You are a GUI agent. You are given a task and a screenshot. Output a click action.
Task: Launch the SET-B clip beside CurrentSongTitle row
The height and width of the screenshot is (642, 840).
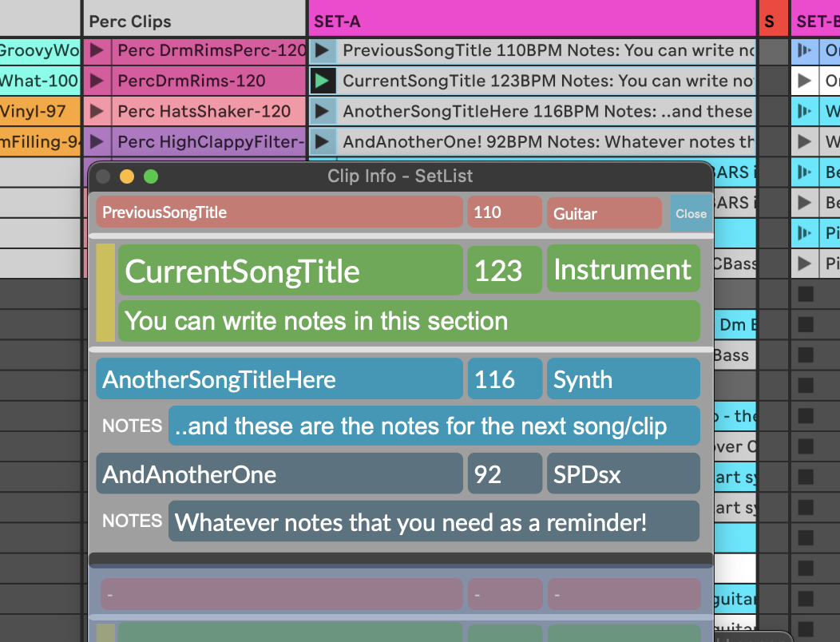[x=805, y=81]
